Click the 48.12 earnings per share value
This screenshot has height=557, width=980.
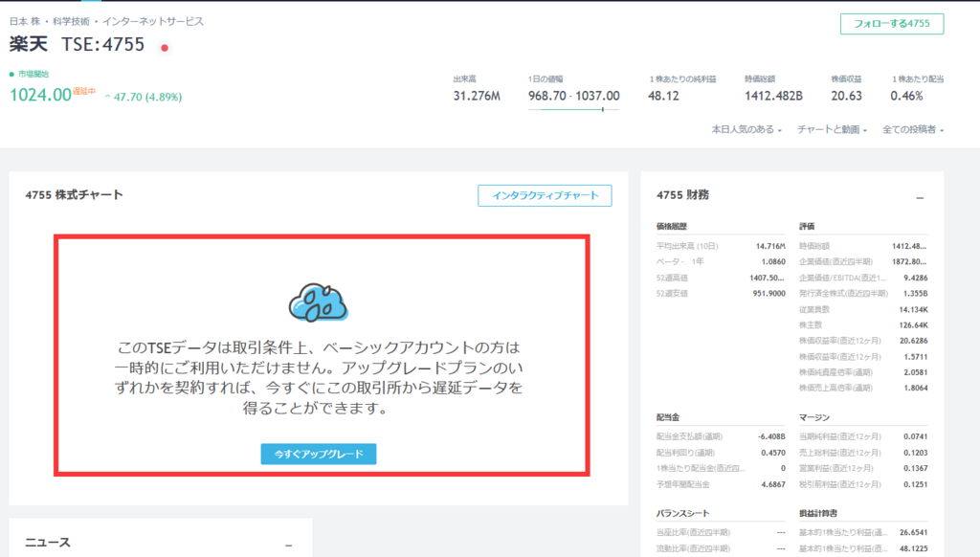point(664,96)
